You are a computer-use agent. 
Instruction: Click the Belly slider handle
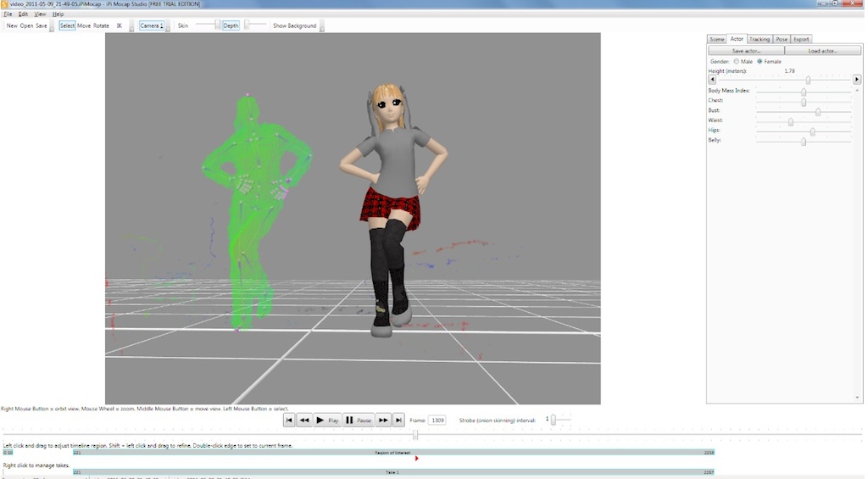[x=804, y=142]
